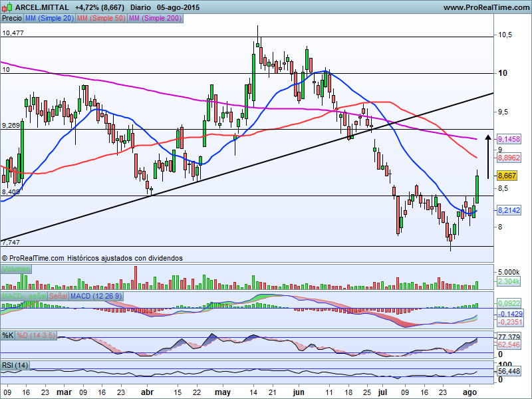Click the 'jun' month on time axis

tap(298, 392)
